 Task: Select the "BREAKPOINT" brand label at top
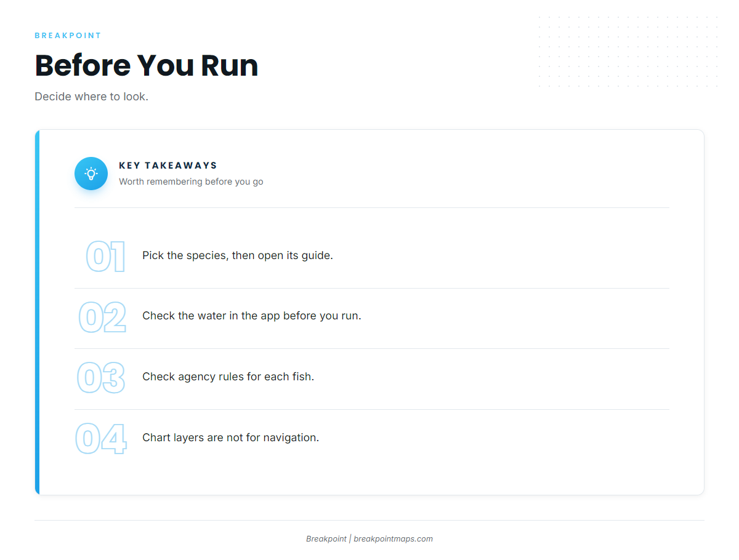[x=68, y=36]
